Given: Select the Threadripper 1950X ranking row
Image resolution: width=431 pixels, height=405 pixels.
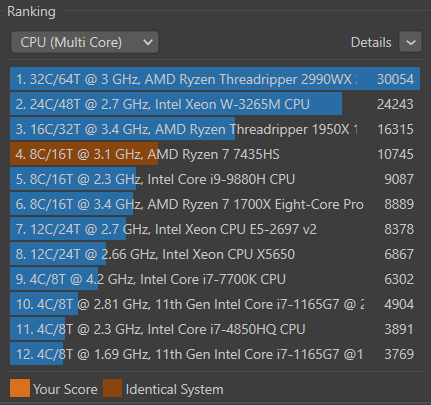Looking at the screenshot, I should (215, 129).
